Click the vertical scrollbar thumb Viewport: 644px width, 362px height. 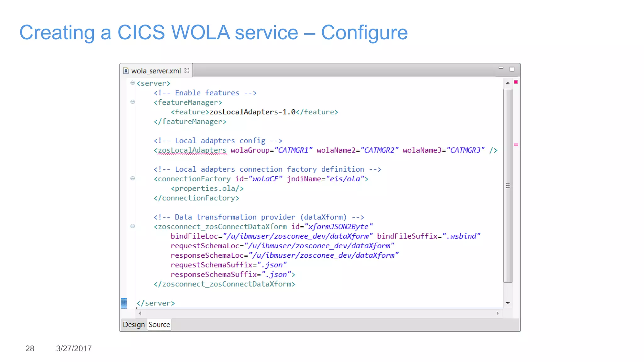pos(508,186)
